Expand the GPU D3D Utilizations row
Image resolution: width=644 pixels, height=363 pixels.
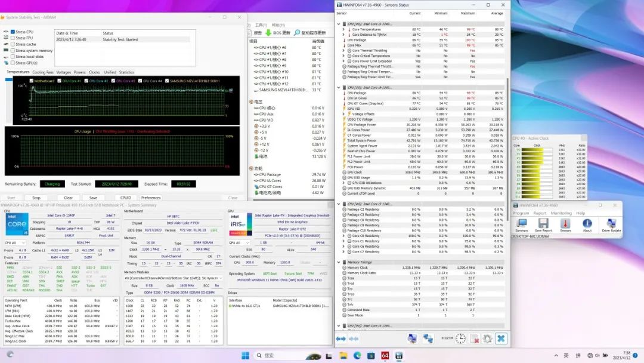click(344, 183)
